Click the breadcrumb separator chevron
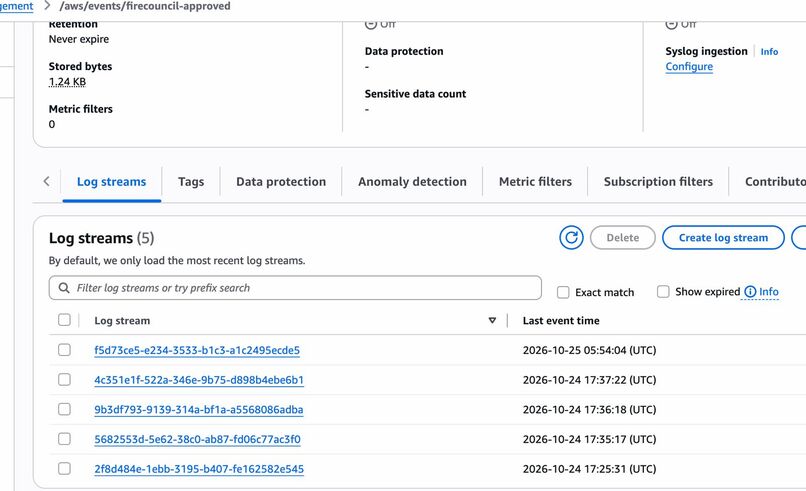The image size is (806, 491). pos(47,6)
